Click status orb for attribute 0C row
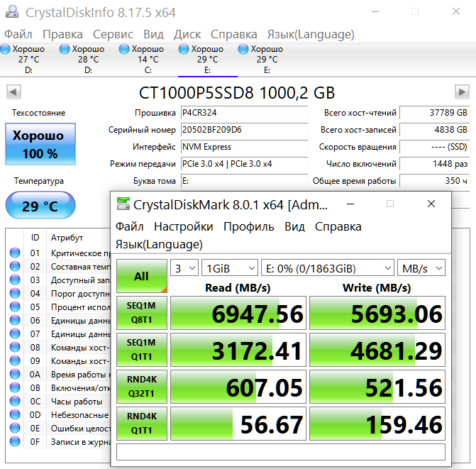The image size is (476, 469). pos(15,401)
